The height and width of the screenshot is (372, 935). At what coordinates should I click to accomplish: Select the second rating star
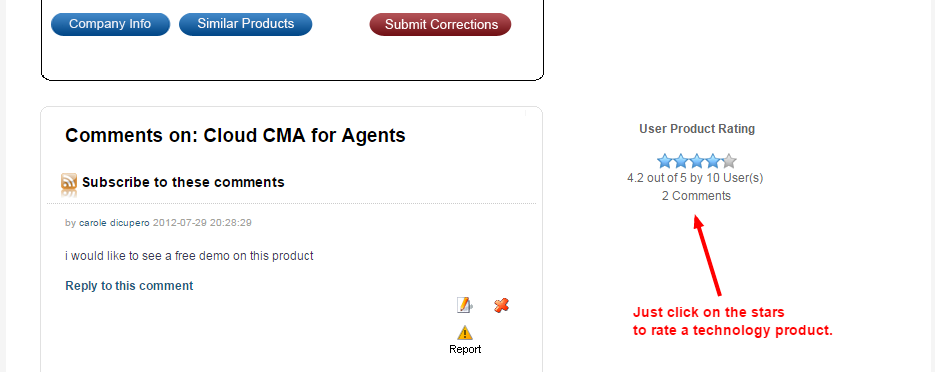(680, 161)
